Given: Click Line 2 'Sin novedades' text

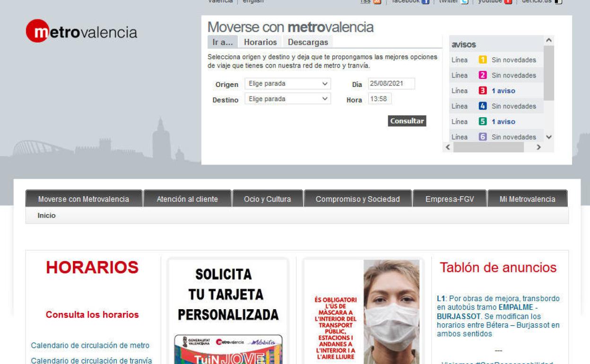Looking at the screenshot, I should pos(514,75).
